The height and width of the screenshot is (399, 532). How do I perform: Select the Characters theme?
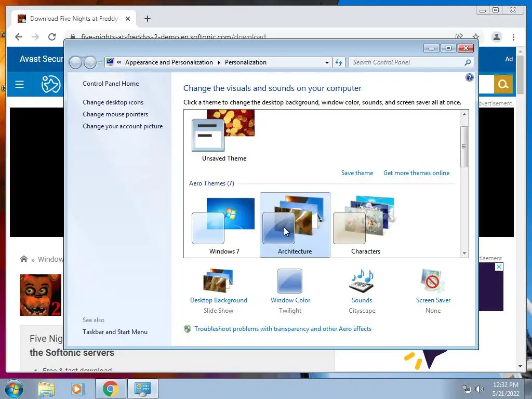pyautogui.click(x=365, y=224)
